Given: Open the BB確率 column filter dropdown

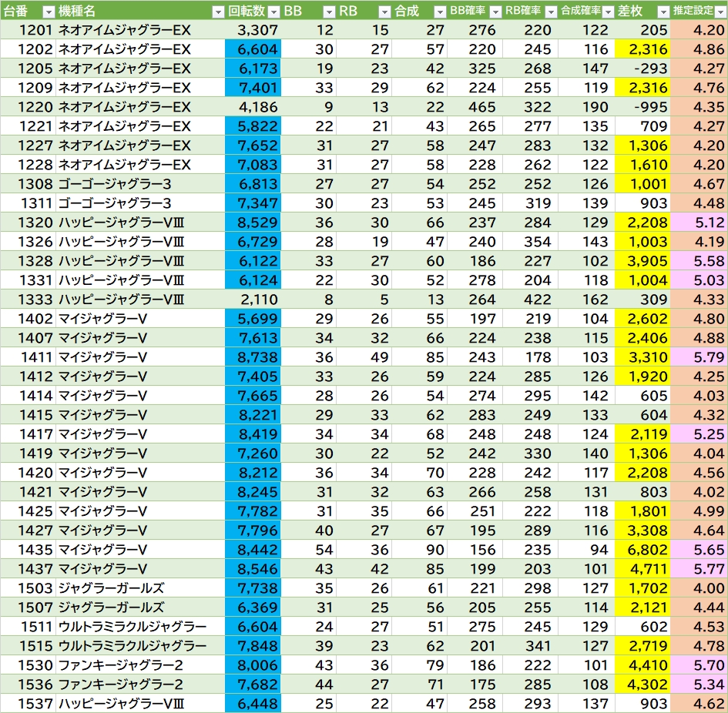Looking at the screenshot, I should [x=495, y=12].
